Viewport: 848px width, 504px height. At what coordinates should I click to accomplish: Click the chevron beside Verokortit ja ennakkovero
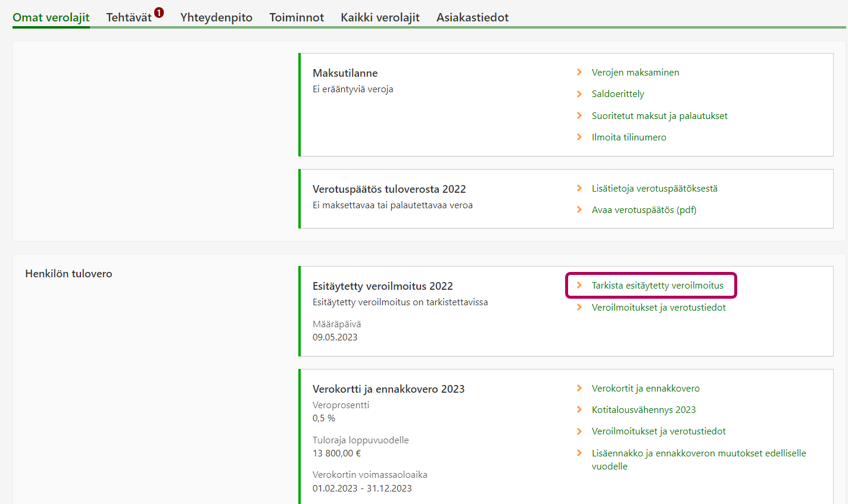pyautogui.click(x=579, y=389)
